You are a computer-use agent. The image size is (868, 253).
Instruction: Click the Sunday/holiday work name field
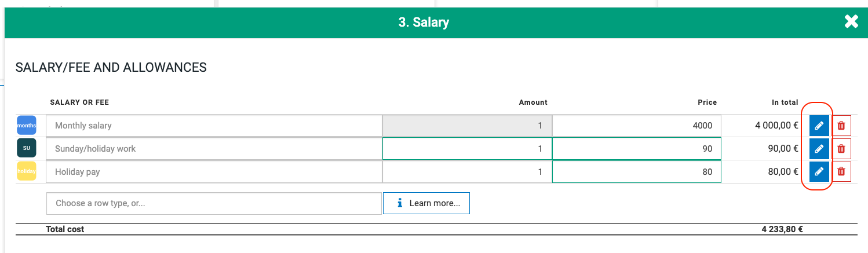coord(214,149)
